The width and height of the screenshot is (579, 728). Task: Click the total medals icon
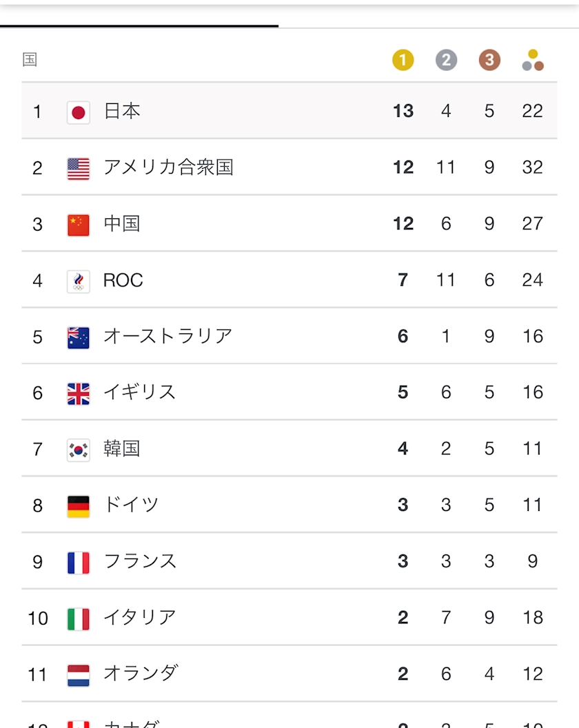tap(533, 60)
